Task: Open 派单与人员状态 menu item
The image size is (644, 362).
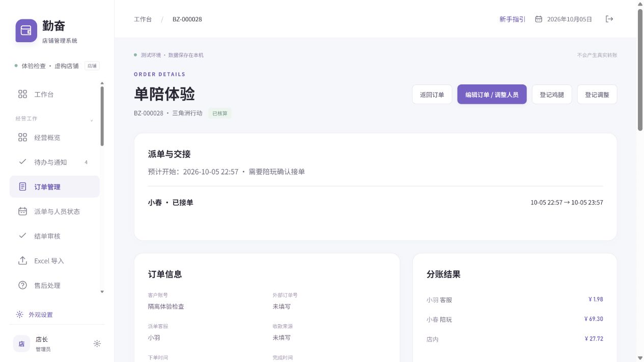Action: 54,211
